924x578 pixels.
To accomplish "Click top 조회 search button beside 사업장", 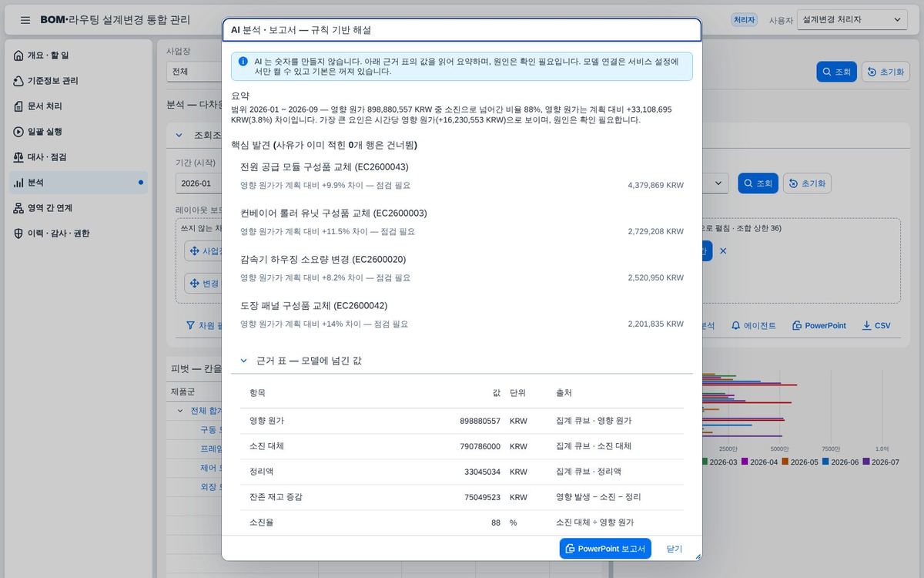I will (x=836, y=72).
